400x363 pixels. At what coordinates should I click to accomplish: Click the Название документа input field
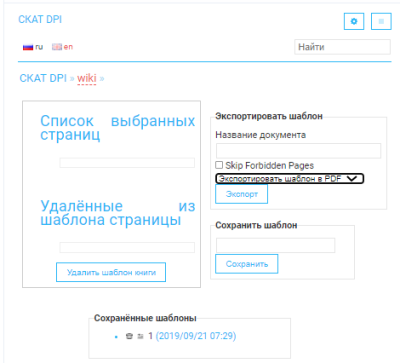(x=298, y=151)
